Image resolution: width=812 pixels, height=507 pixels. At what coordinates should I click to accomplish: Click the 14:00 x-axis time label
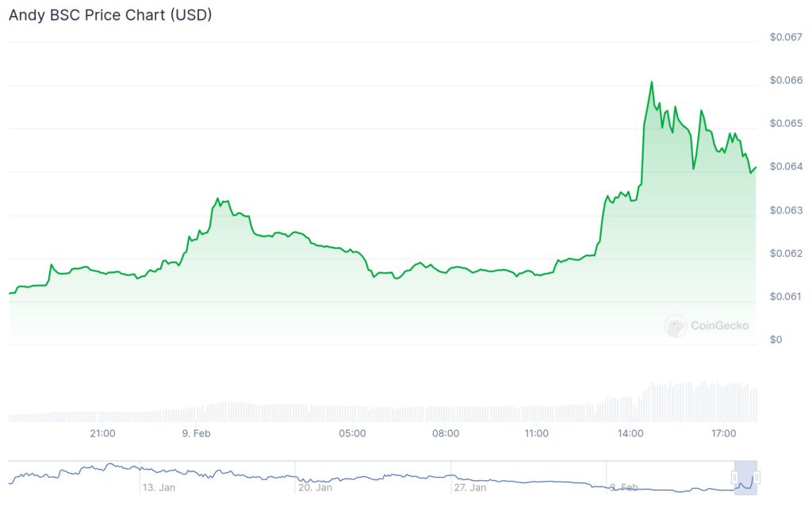(630, 433)
